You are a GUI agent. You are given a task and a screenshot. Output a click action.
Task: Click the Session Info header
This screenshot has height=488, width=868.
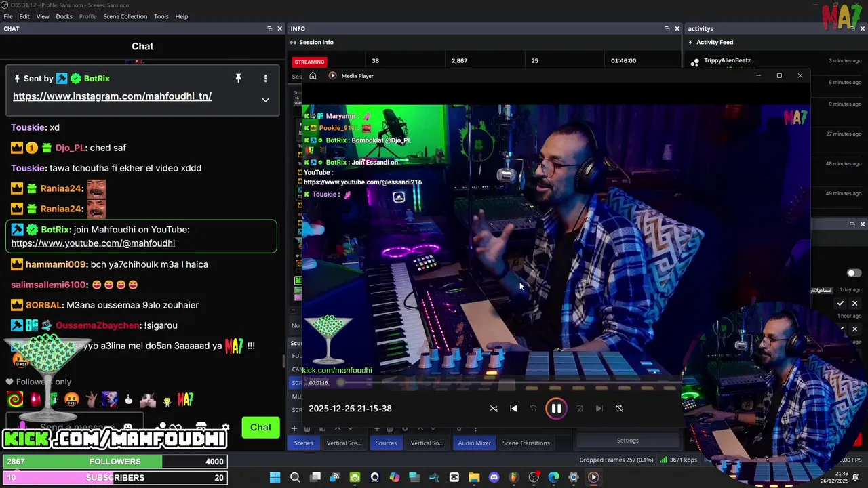click(x=316, y=42)
